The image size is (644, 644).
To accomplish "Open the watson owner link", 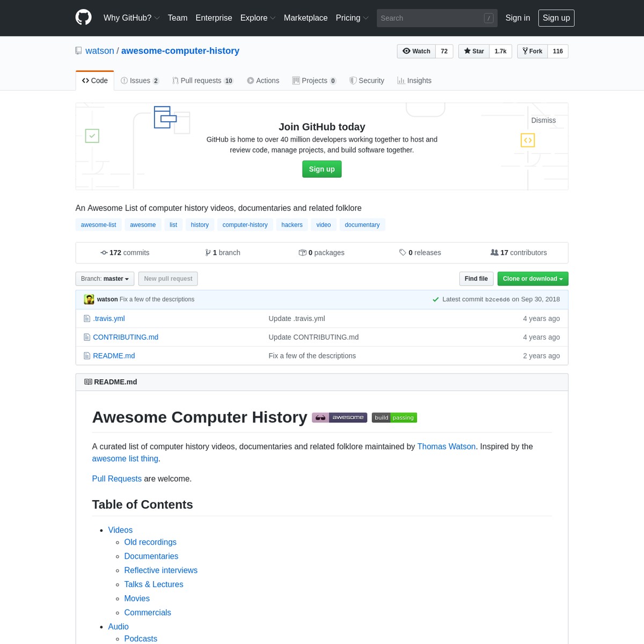I will 100,51.
